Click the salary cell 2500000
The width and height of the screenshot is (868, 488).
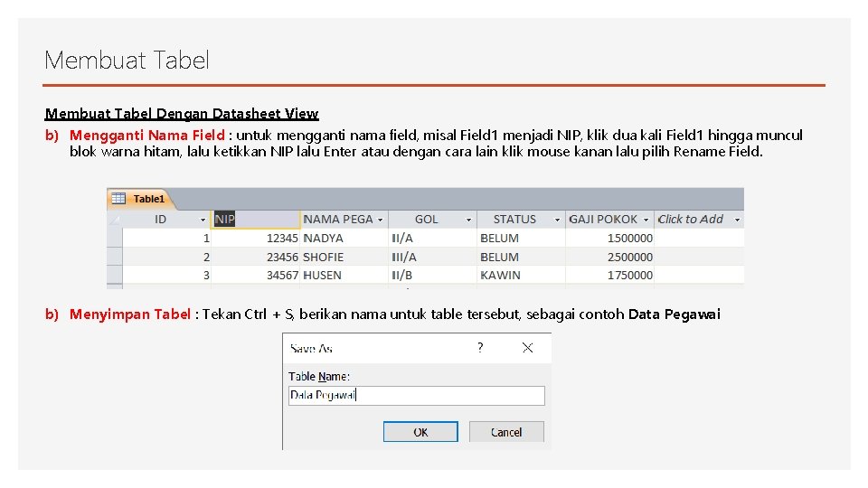coord(610,257)
